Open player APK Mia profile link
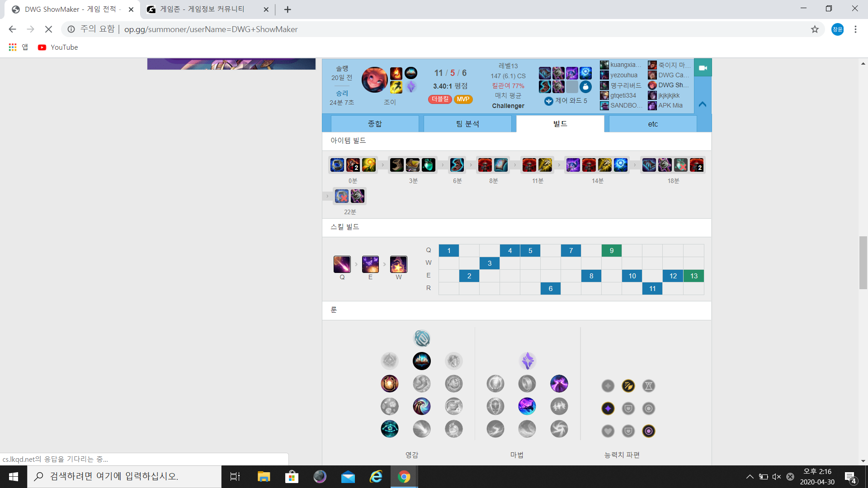Viewport: 868px width, 488px height. (x=670, y=105)
